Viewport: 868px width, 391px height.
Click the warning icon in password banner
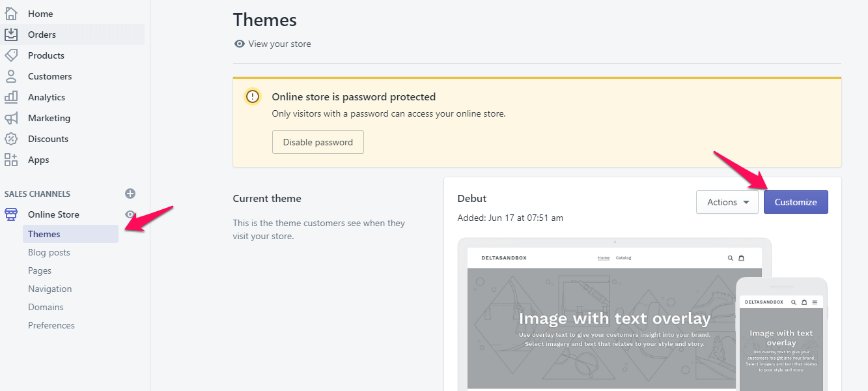253,97
